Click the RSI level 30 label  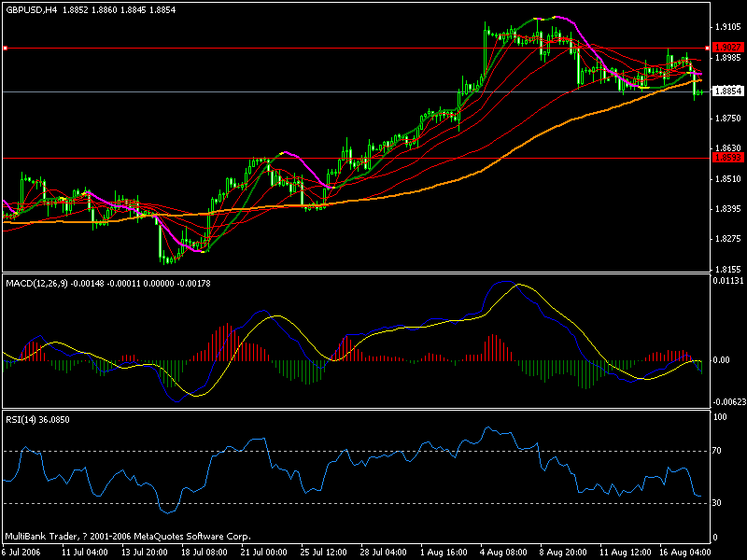pyautogui.click(x=716, y=503)
